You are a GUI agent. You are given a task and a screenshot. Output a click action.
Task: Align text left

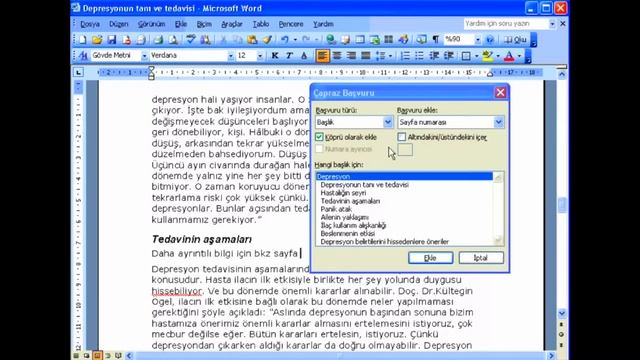(322, 56)
